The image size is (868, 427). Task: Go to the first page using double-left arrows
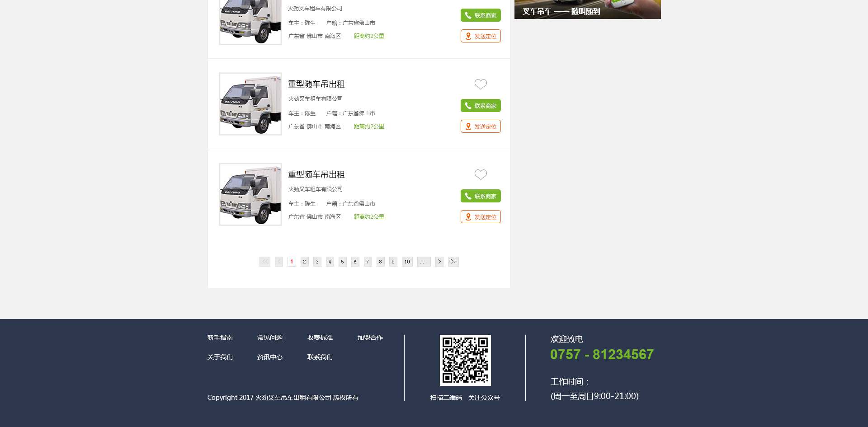pos(265,262)
